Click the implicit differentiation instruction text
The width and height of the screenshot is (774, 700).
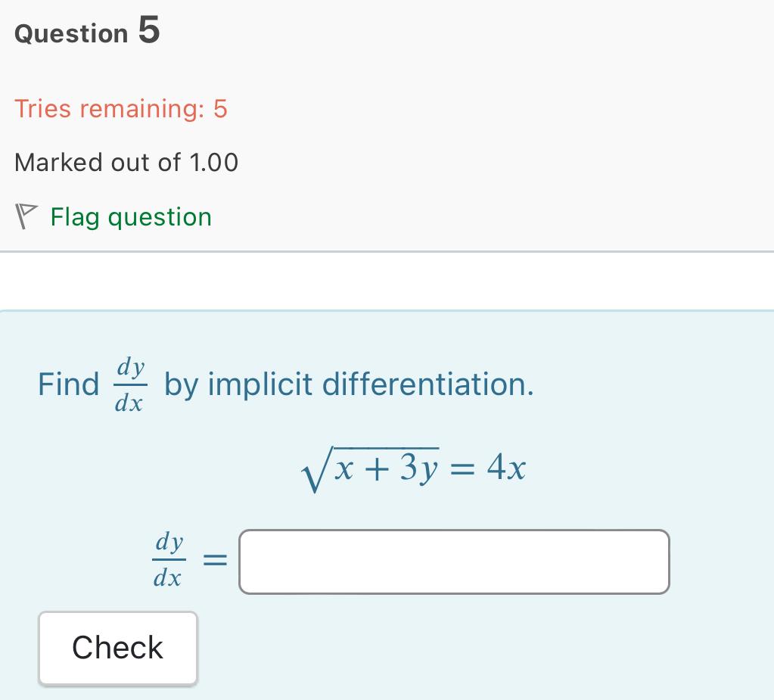coord(348,384)
